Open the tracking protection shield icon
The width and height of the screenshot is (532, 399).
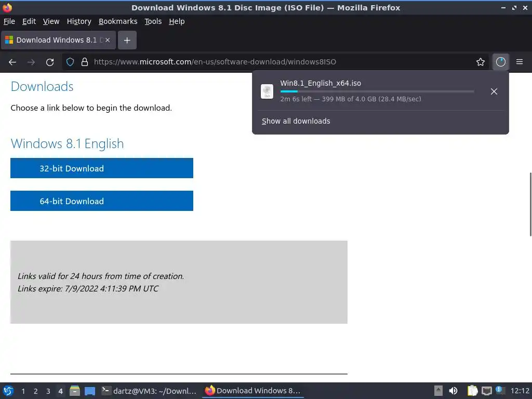tap(70, 62)
